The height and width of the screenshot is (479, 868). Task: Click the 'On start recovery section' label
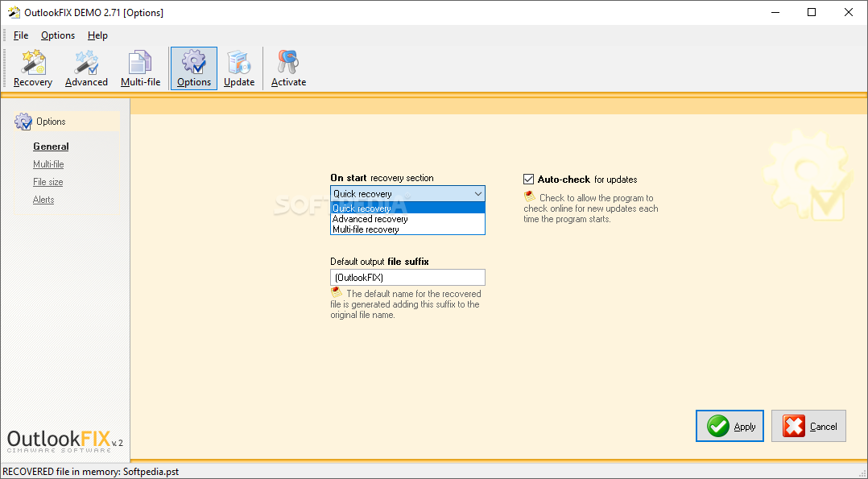[x=382, y=178]
